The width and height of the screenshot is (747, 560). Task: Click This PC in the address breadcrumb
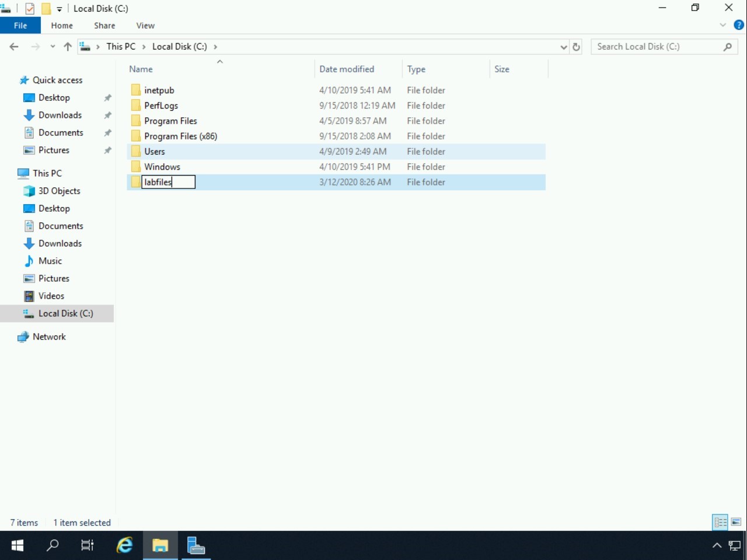121,47
